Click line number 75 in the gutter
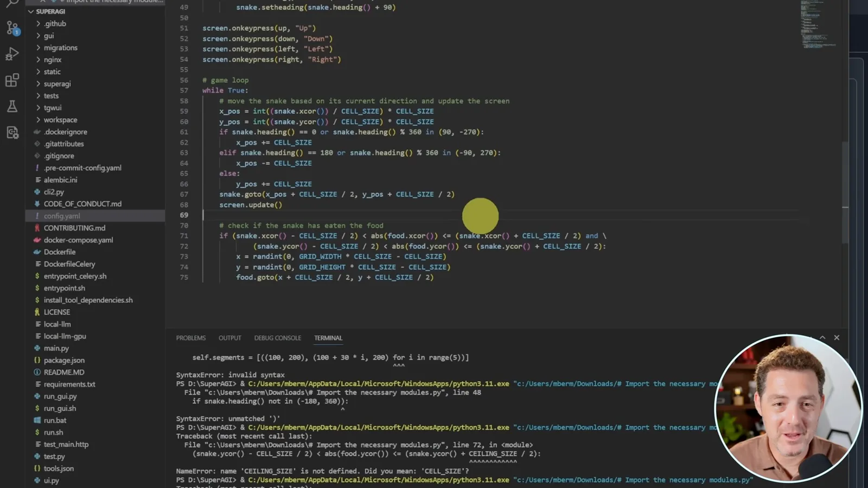 coord(184,278)
